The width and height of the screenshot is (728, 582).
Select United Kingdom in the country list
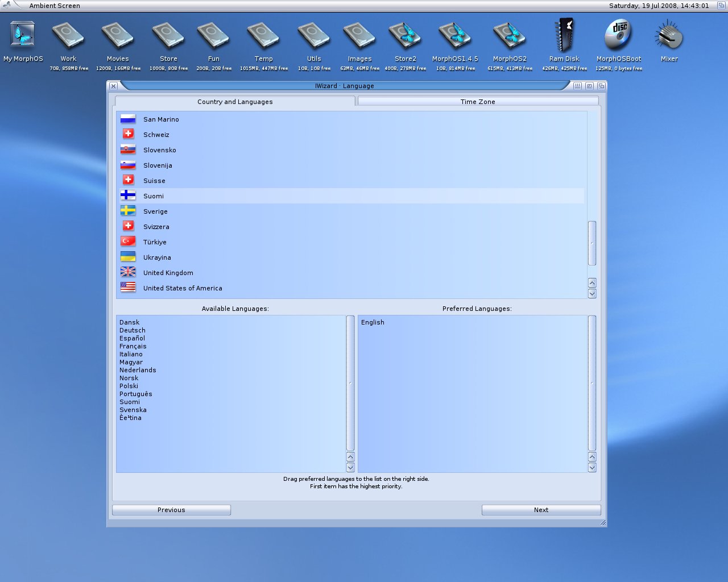tap(168, 273)
